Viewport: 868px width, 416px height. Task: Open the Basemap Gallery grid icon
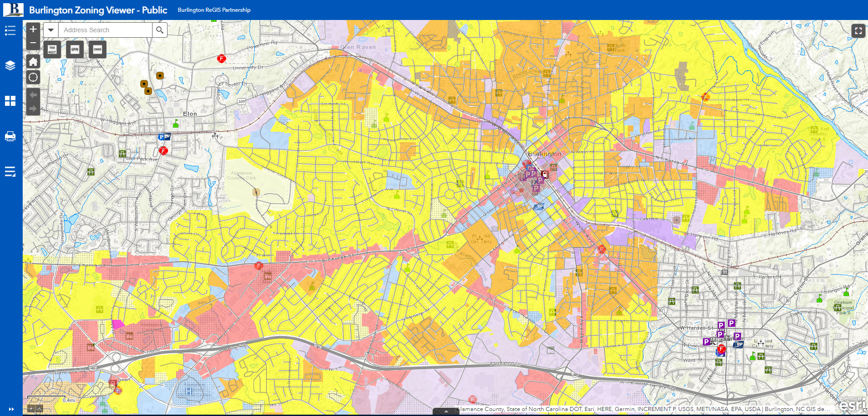[10, 101]
